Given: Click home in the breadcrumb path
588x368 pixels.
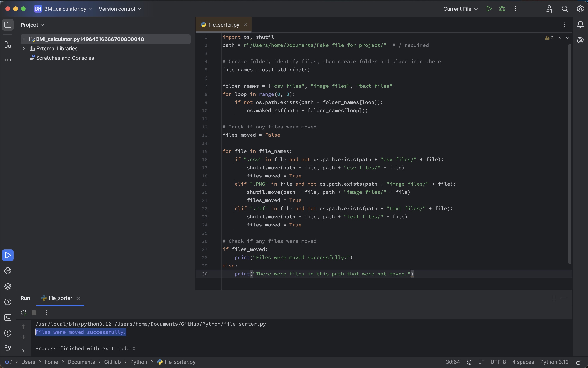Looking at the screenshot, I should [x=51, y=362].
